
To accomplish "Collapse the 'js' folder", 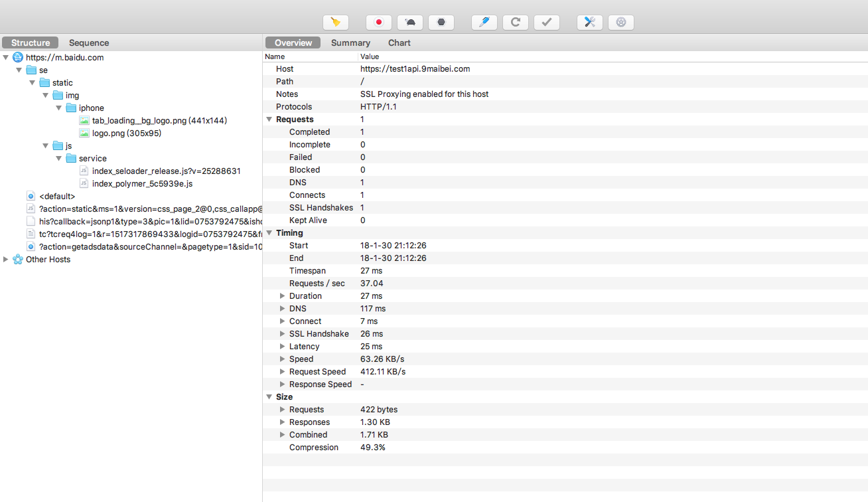I will click(x=46, y=146).
